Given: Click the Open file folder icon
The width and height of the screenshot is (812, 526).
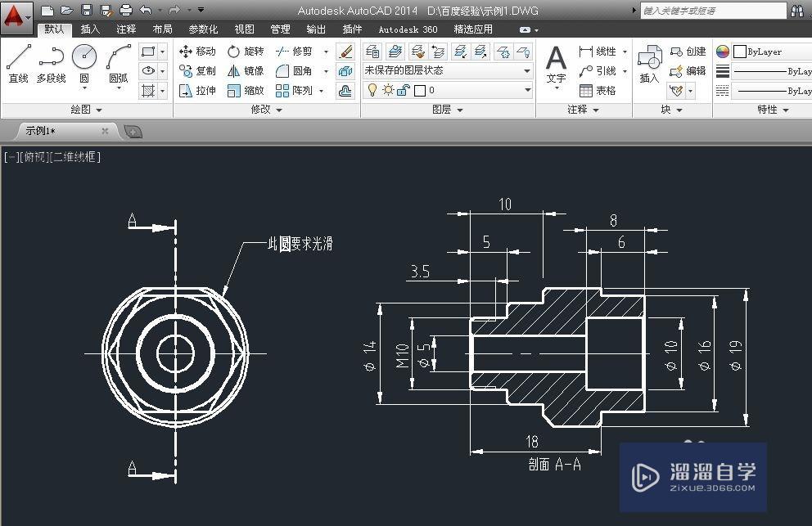Looking at the screenshot, I should tap(67, 10).
